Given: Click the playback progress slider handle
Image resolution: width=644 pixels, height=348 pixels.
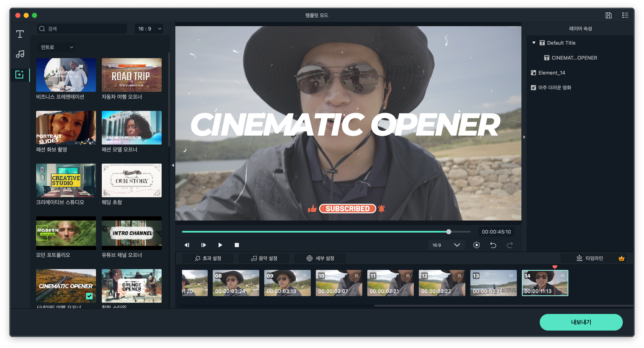Looking at the screenshot, I should (x=449, y=232).
